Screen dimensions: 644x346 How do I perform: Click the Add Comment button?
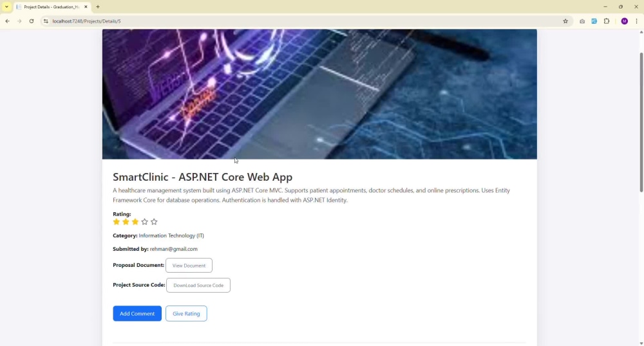pos(137,314)
